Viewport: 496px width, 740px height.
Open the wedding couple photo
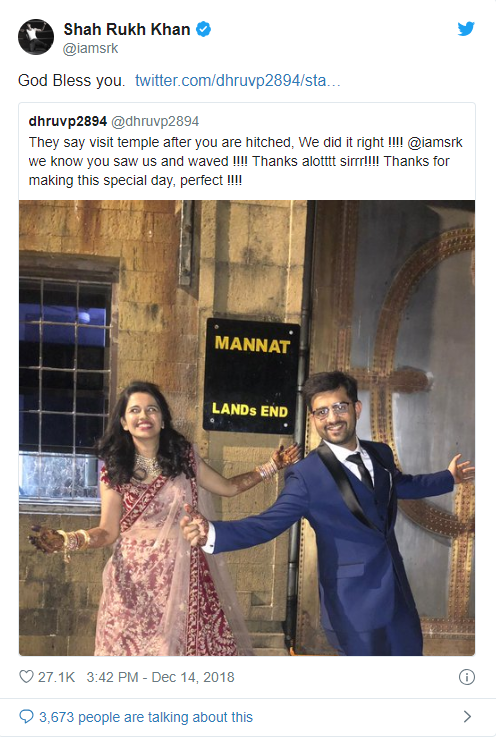(x=247, y=428)
